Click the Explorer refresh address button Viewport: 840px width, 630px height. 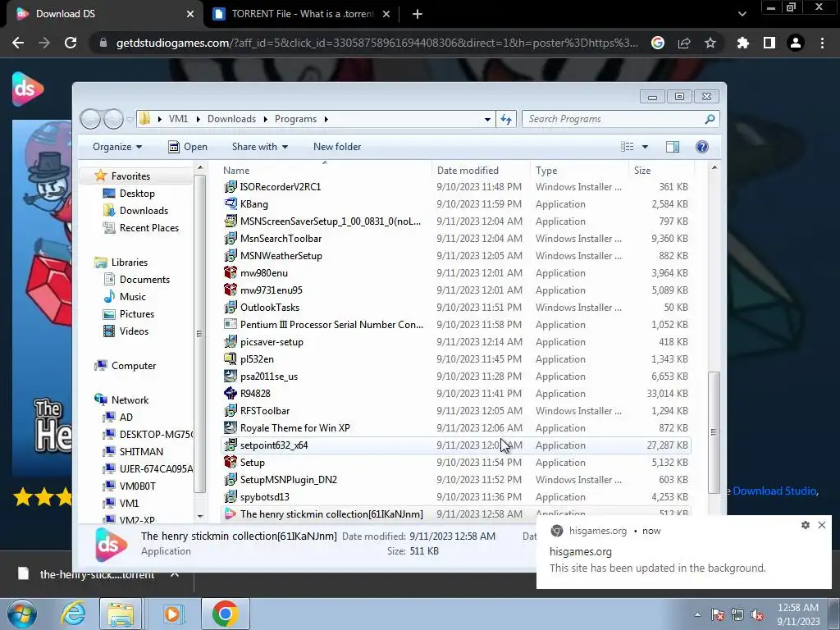pos(506,119)
